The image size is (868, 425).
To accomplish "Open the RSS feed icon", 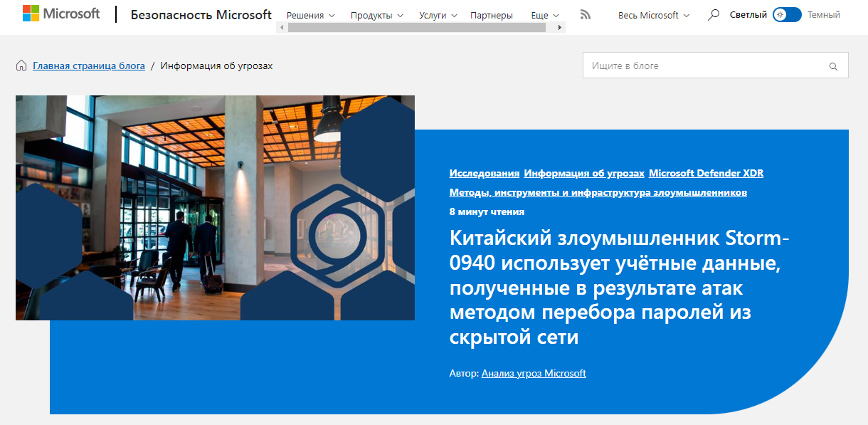I will pos(586,15).
